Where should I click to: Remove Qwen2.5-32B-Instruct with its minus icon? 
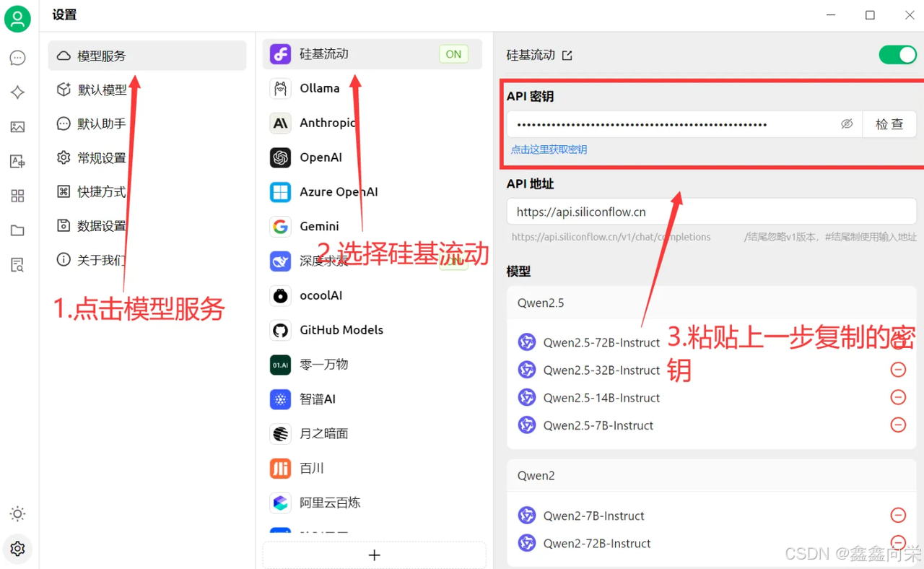[x=898, y=370]
